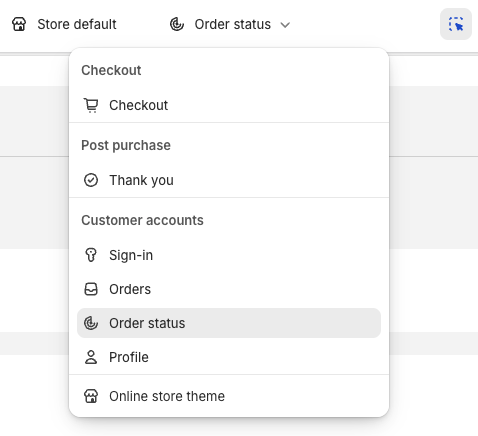Click the Customer accounts section heading

pos(142,220)
